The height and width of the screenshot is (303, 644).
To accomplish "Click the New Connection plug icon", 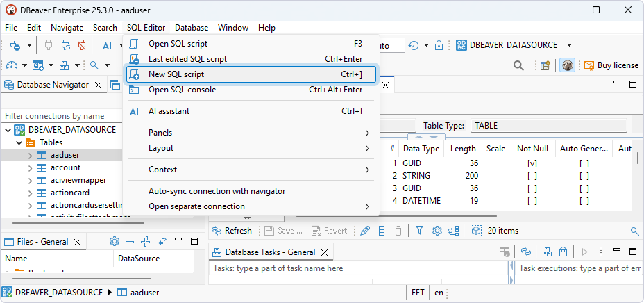I will click(x=15, y=45).
